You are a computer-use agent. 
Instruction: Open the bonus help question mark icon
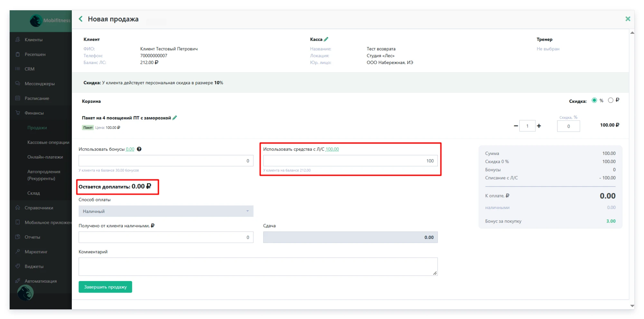pyautogui.click(x=139, y=149)
